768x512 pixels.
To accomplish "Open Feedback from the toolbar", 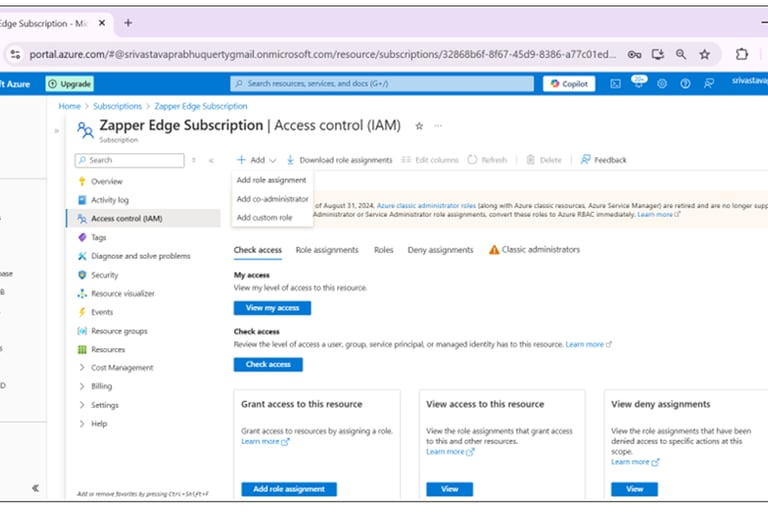I will click(604, 160).
